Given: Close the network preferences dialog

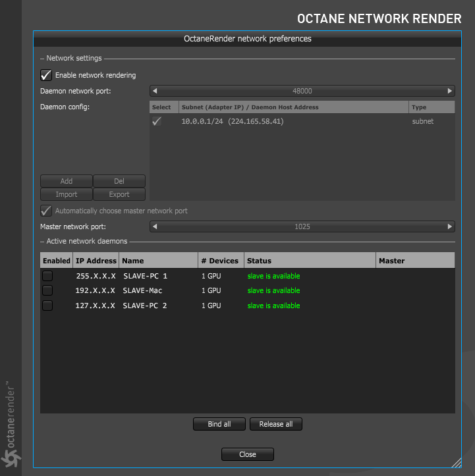Looking at the screenshot, I should click(248, 454).
